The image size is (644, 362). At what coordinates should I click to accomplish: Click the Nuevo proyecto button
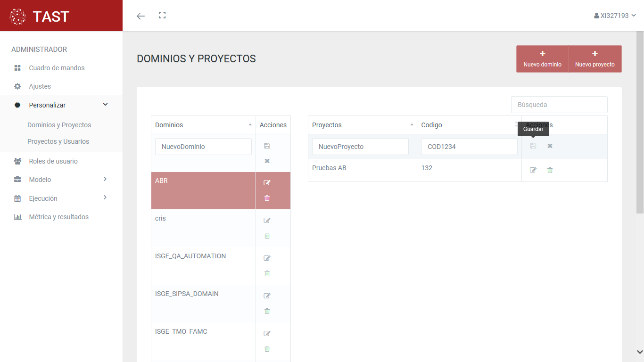pos(594,59)
